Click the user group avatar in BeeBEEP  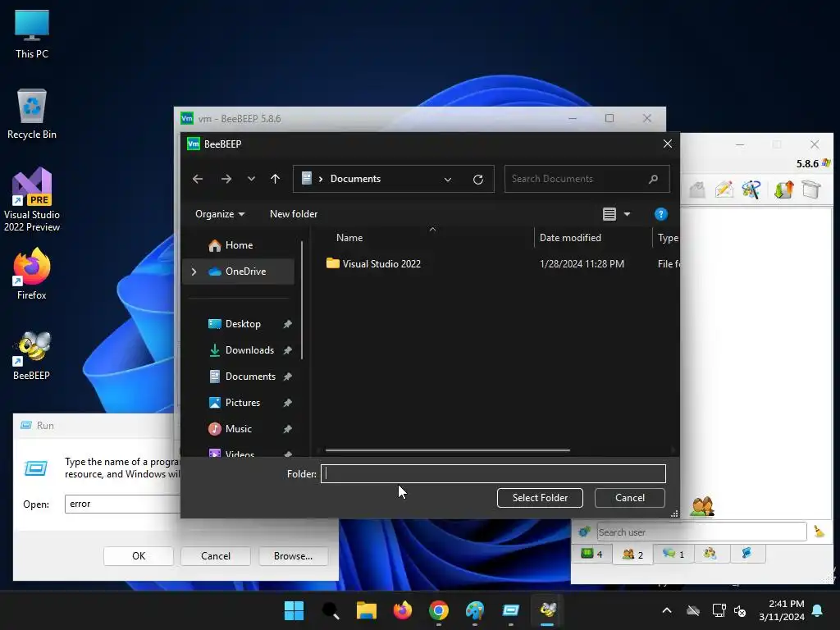pos(702,507)
